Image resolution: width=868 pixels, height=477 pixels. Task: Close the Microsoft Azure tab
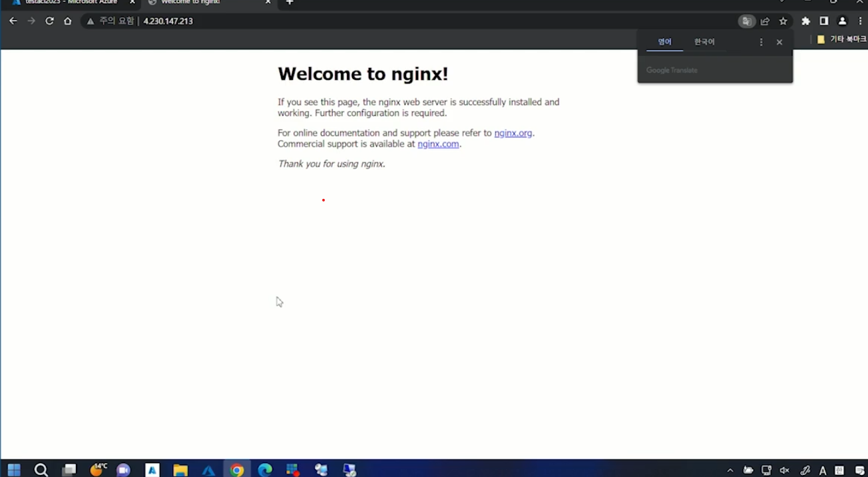tap(132, 3)
